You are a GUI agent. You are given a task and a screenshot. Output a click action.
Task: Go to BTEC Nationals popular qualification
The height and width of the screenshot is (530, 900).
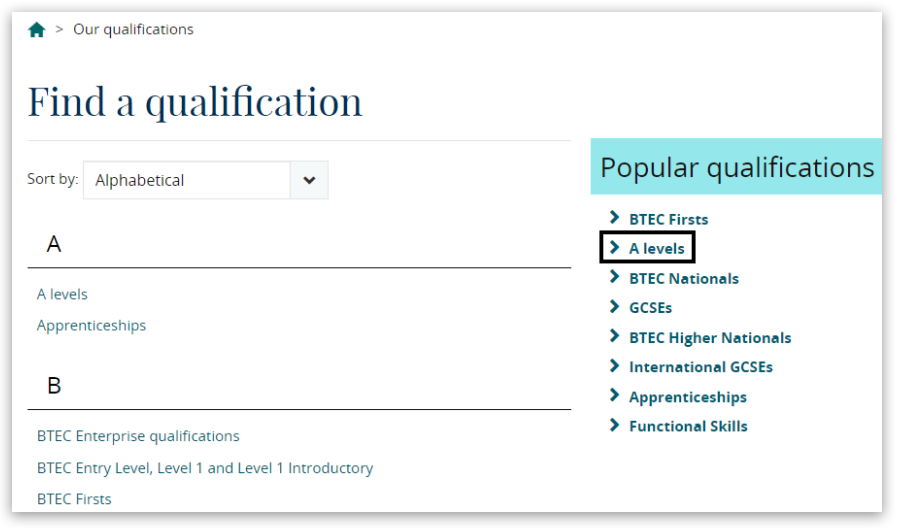click(684, 278)
